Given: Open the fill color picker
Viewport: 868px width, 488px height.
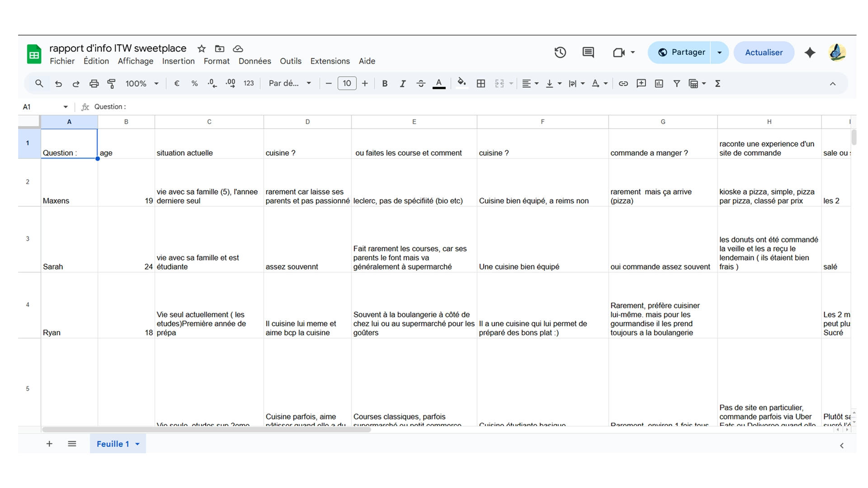Looking at the screenshot, I should click(462, 83).
